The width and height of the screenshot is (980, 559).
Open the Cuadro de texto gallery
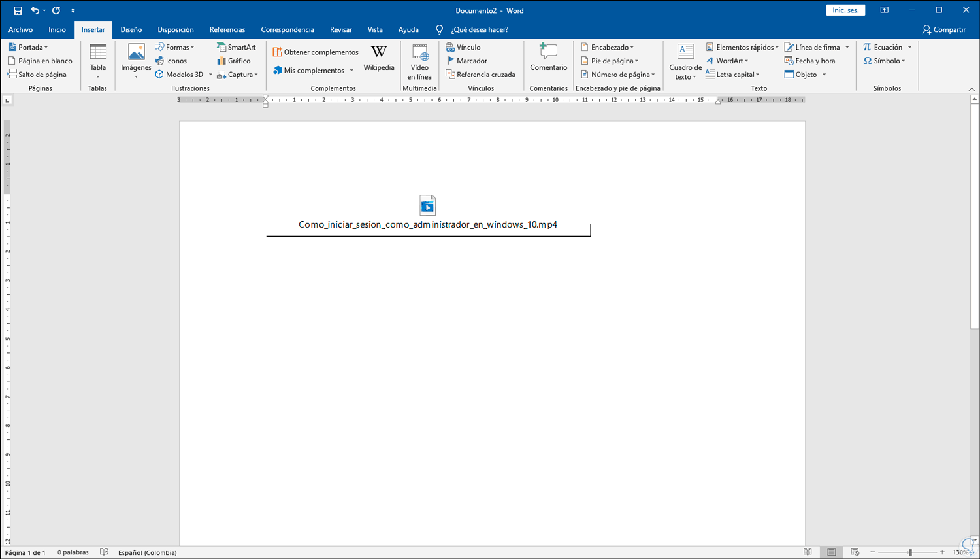[x=685, y=61]
